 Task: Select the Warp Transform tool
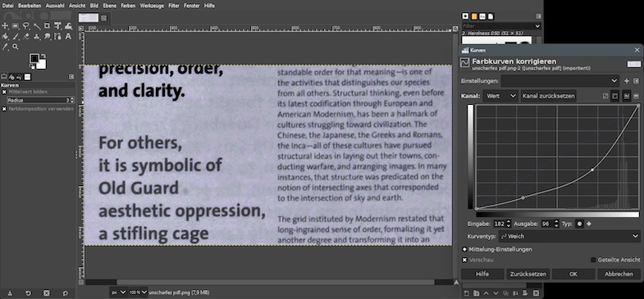click(x=69, y=26)
